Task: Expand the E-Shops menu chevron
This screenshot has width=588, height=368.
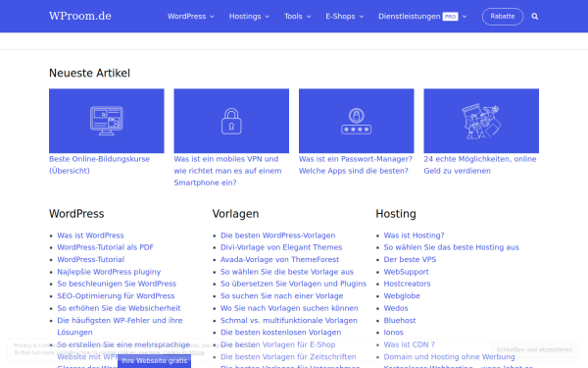Action: coord(362,17)
